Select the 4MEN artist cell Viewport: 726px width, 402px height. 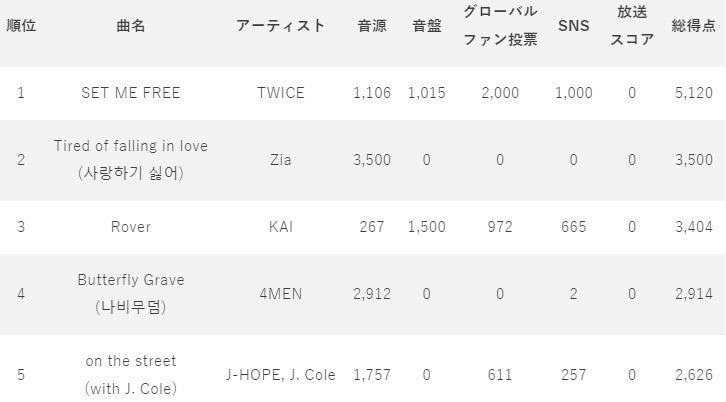281,294
